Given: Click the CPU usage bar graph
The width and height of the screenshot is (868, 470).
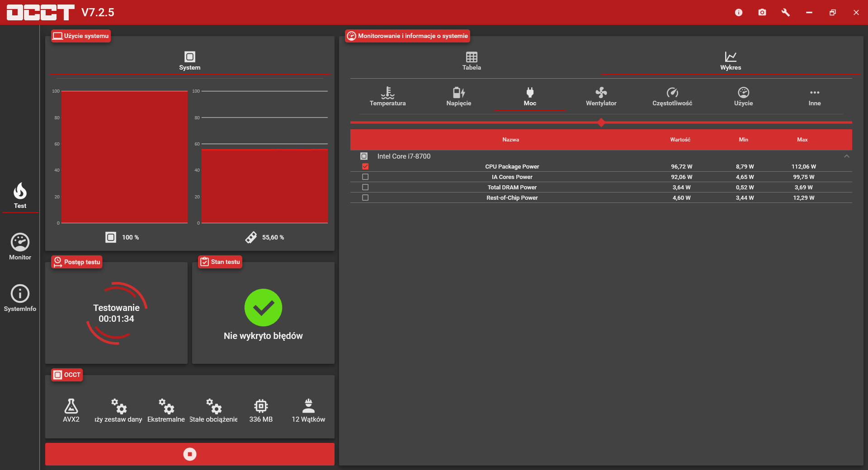Looking at the screenshot, I should click(x=124, y=157).
